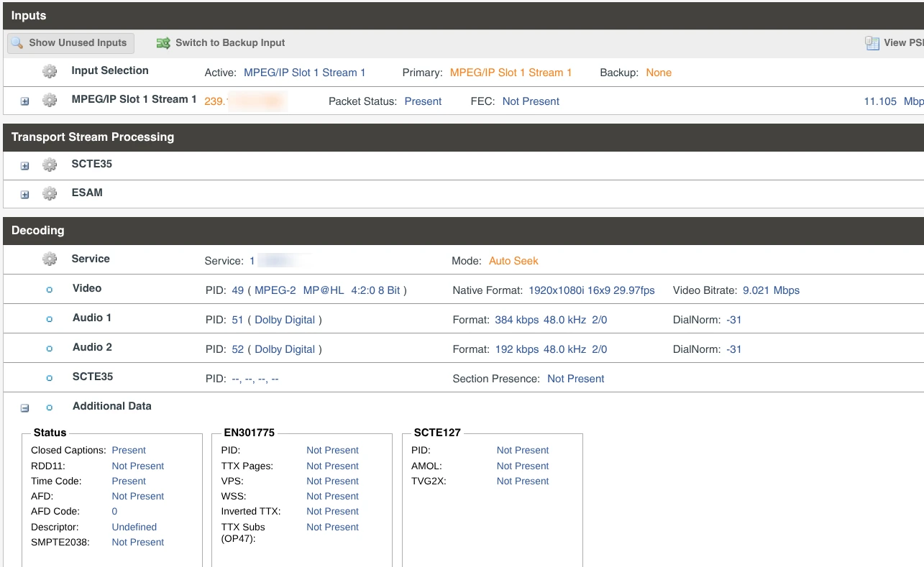Click the Descriptor Undefined value
The height and width of the screenshot is (567, 924).
(134, 527)
